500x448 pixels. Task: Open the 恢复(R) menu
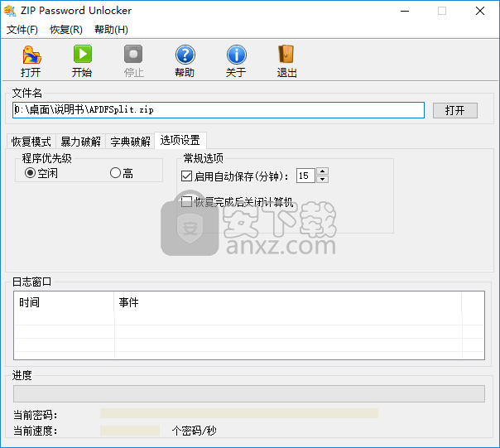pyautogui.click(x=66, y=30)
